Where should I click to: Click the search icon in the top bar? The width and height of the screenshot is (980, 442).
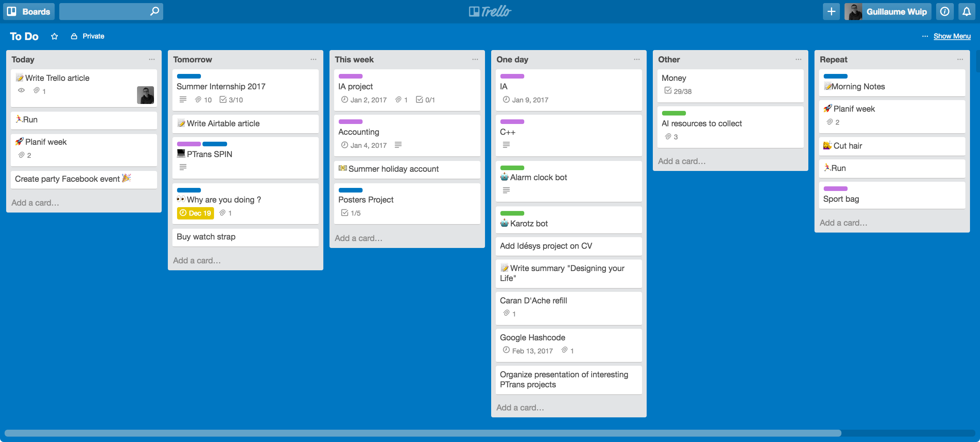155,11
